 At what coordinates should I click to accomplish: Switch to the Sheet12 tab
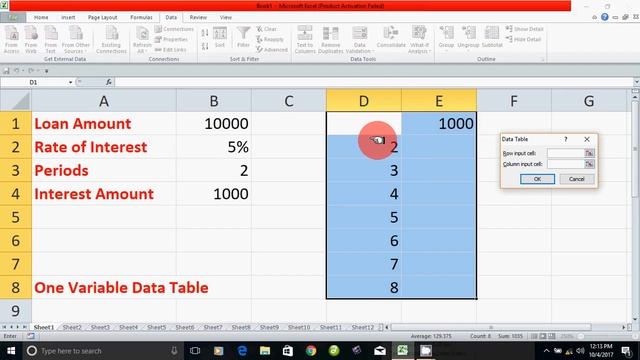tap(362, 327)
